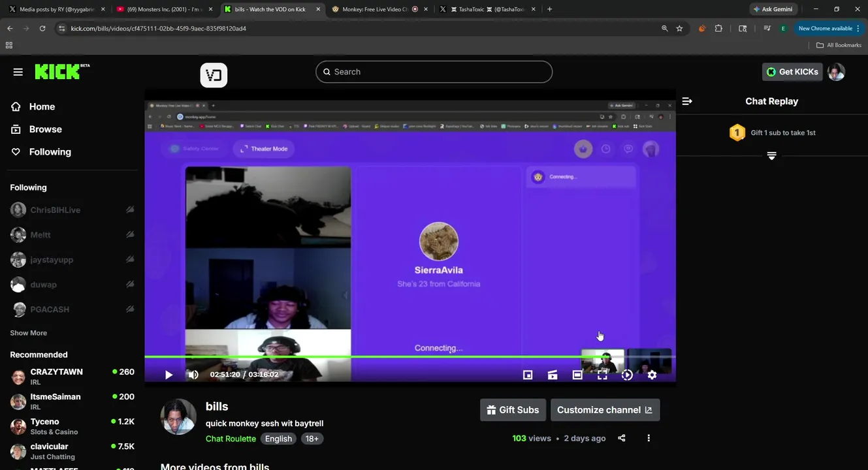Expand the chat leaderboard arrow
The height and width of the screenshot is (470, 868).
click(771, 156)
